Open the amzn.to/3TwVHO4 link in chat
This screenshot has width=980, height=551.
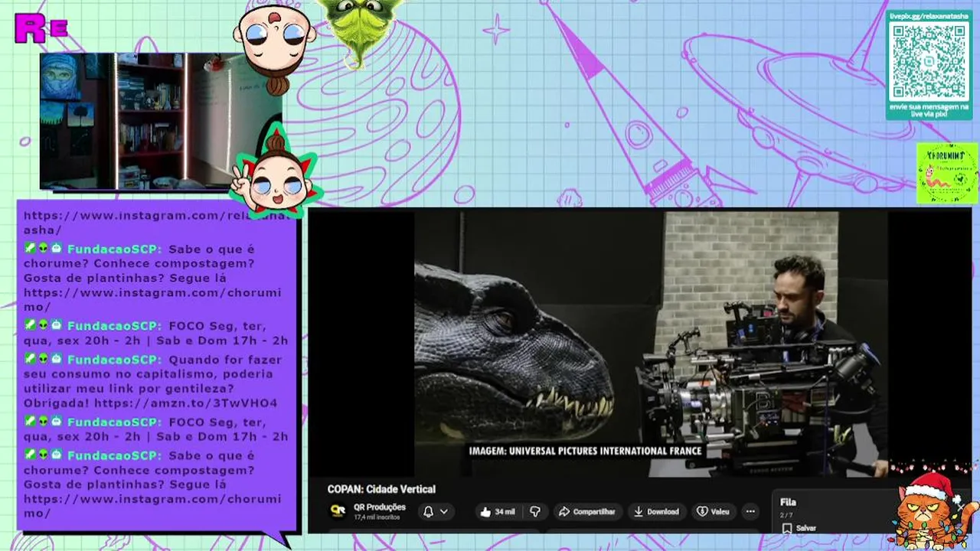[186, 403]
